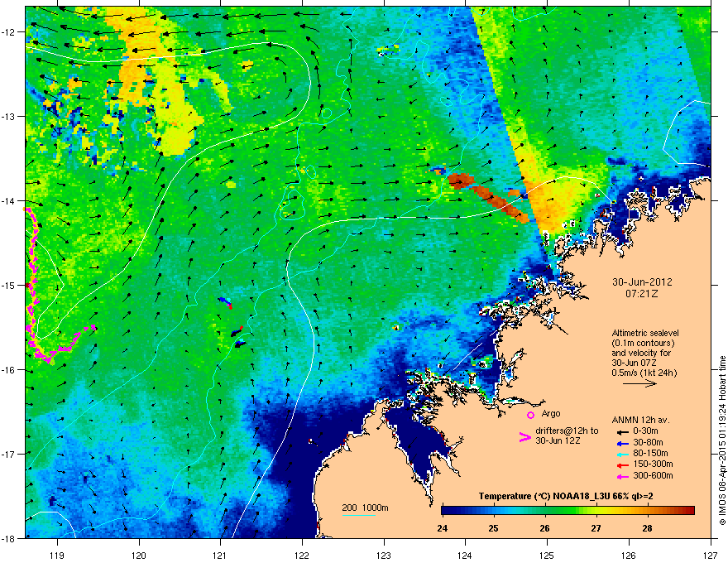
Task: Click the red 150-300m legend arrow
Action: point(623,465)
